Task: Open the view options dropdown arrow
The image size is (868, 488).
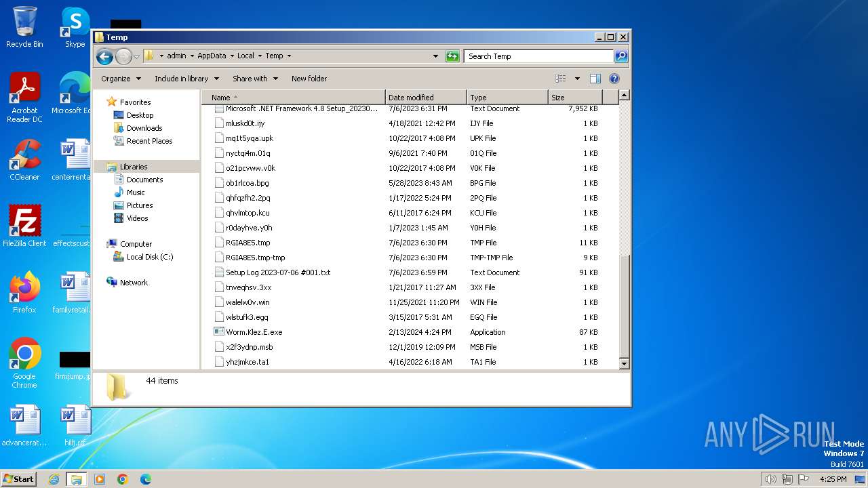Action: click(x=577, y=79)
